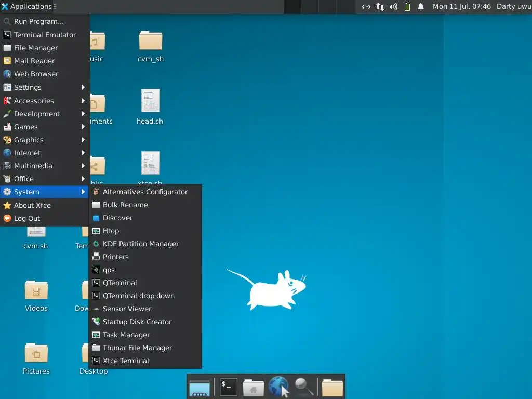Click the Thunar File Manager icon
Image resolution: width=532 pixels, height=399 pixels.
pos(96,348)
